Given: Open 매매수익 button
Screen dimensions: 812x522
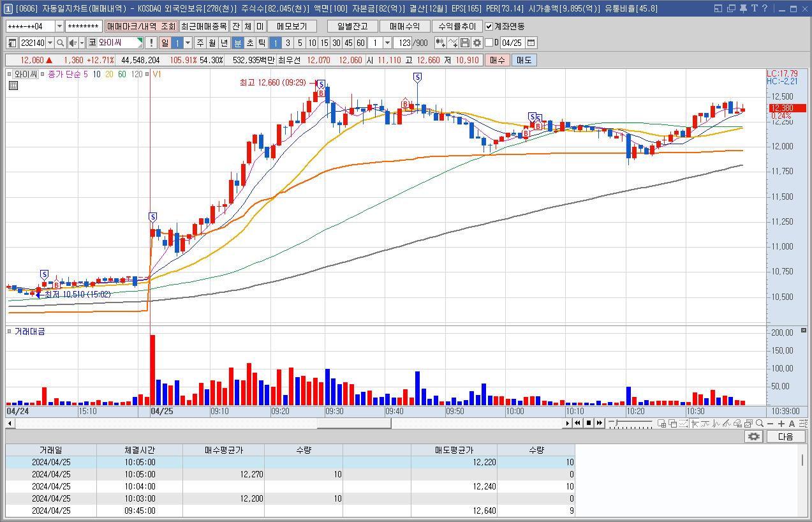Looking at the screenshot, I should pyautogui.click(x=404, y=26).
